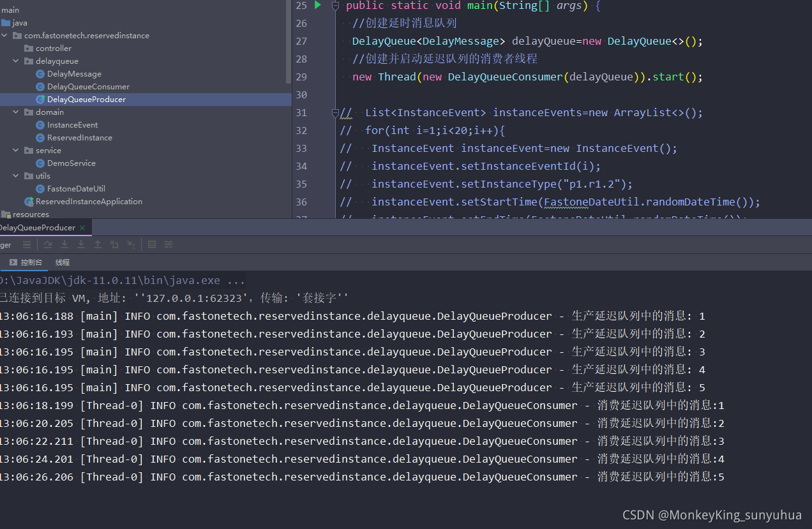Screen dimensions: 812x529
Task: Select DelayQueueConsumer in the project tree
Action: [88, 87]
